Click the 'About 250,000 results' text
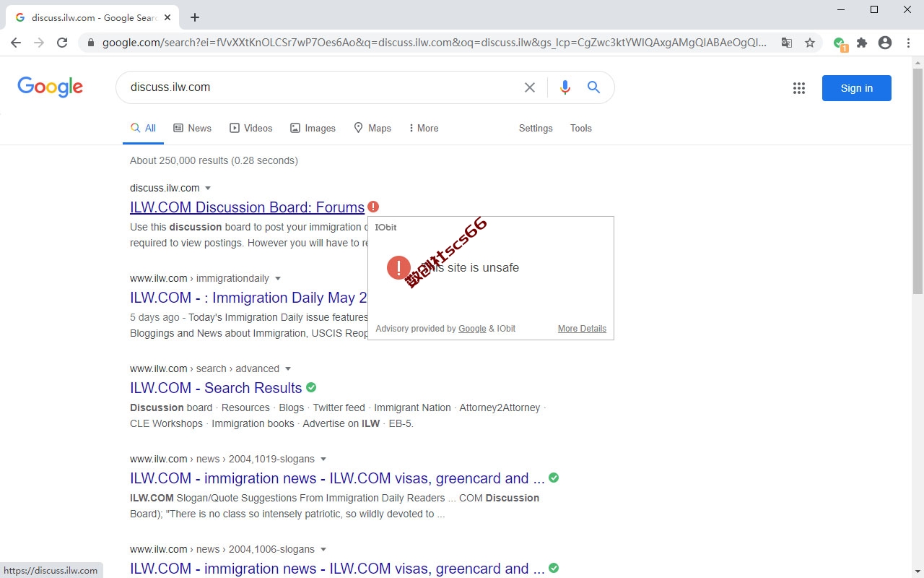Image resolution: width=924 pixels, height=578 pixels. point(214,160)
